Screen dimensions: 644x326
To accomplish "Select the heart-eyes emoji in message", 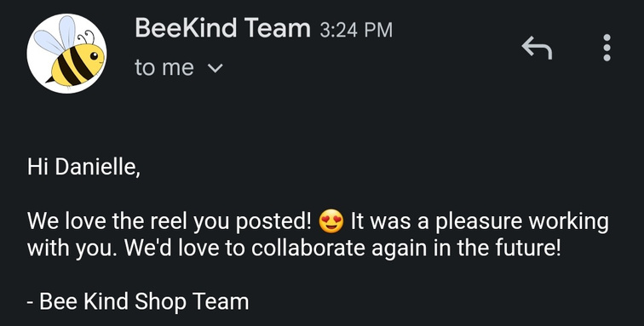I will click(331, 221).
